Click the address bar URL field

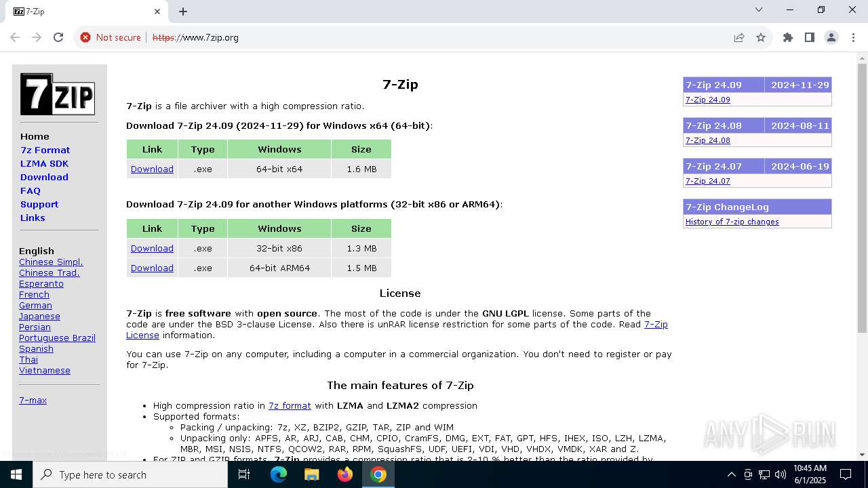click(x=434, y=37)
